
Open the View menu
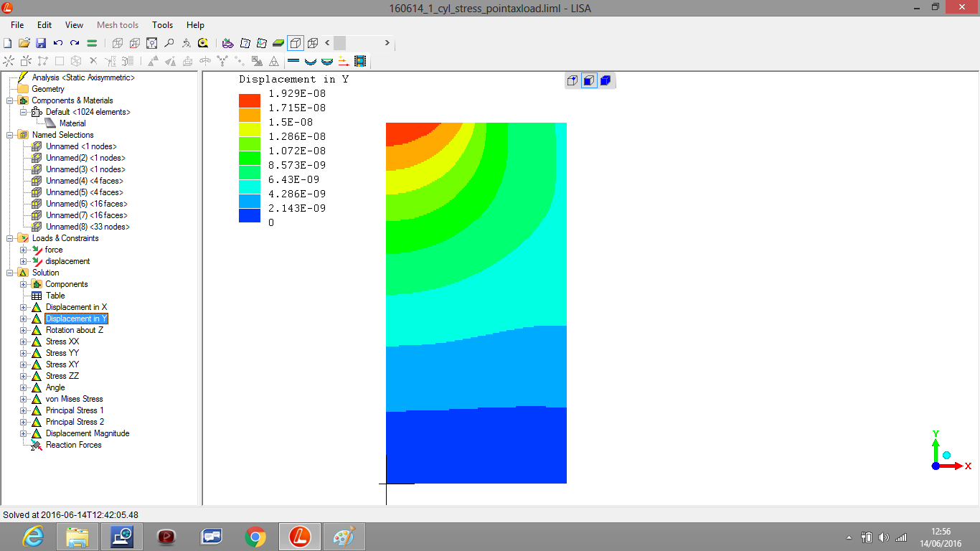(x=74, y=25)
